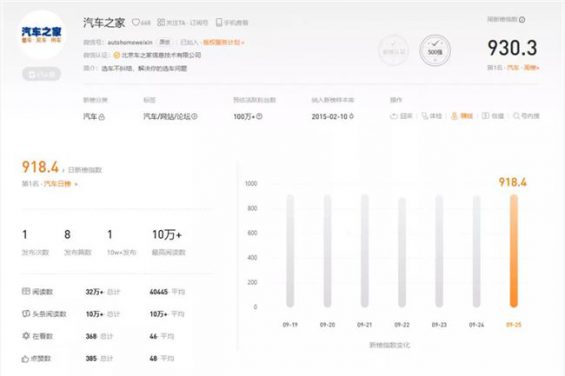This screenshot has width=565, height=376.
Task: Click the 10万+ highest reads value
Action: click(x=167, y=235)
